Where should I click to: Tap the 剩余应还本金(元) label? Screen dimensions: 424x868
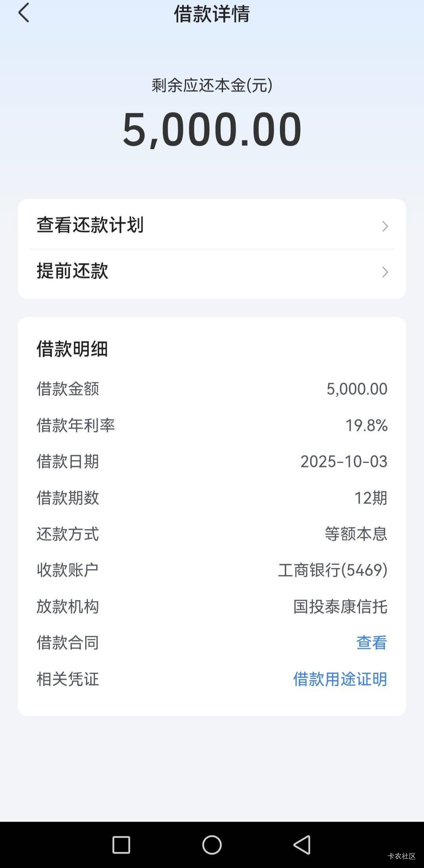(212, 86)
